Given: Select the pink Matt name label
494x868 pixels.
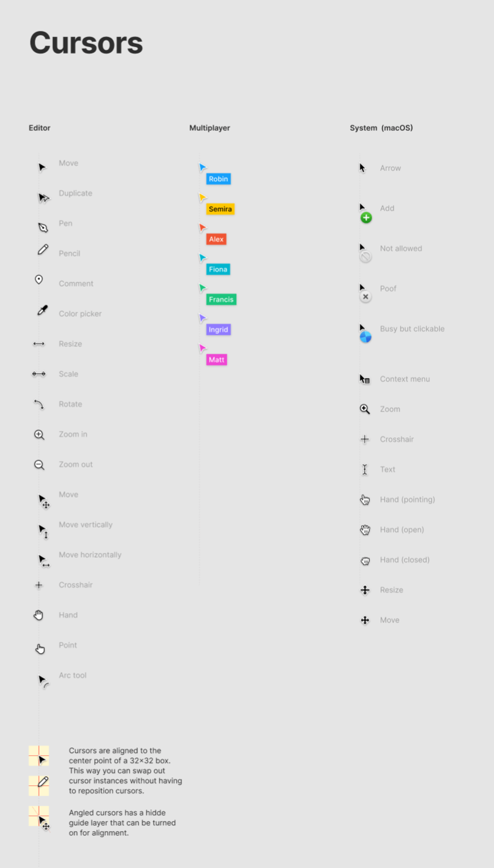Looking at the screenshot, I should [216, 360].
